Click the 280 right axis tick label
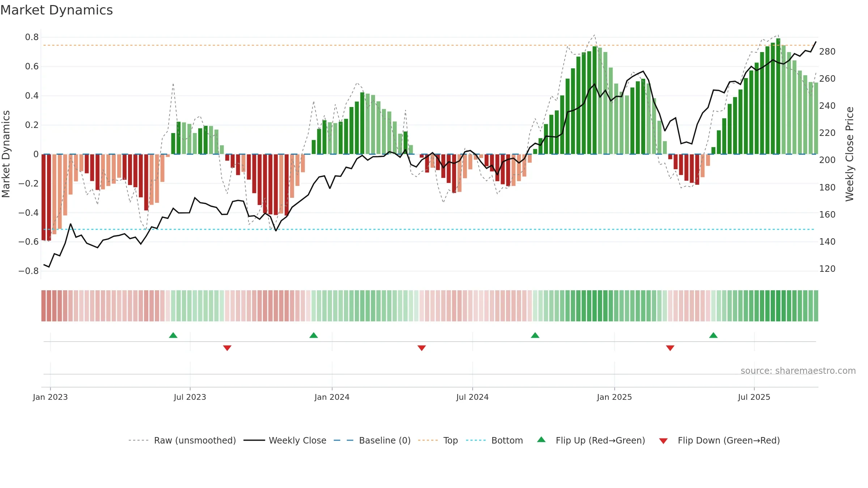Viewport: 868px width, 488px height. pos(827,52)
